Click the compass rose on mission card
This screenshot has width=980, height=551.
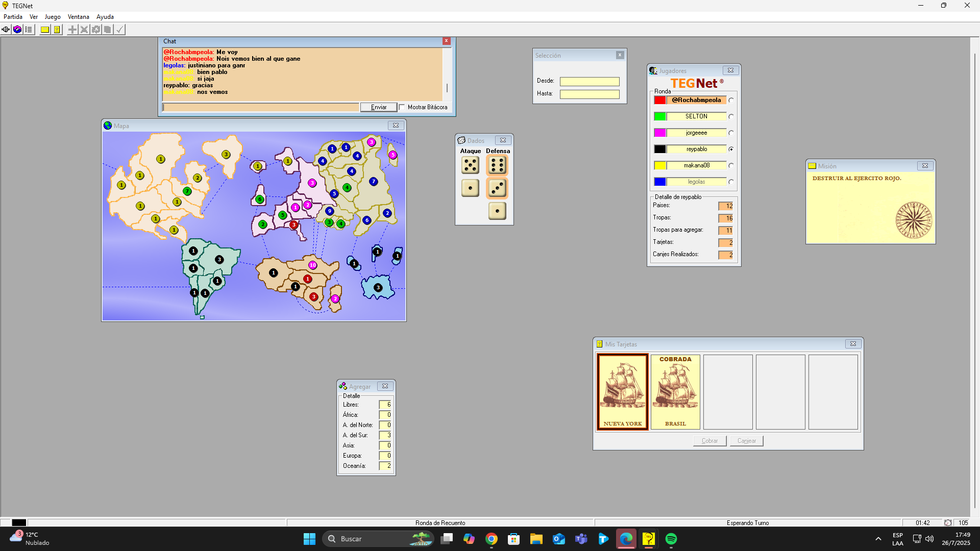click(x=914, y=220)
